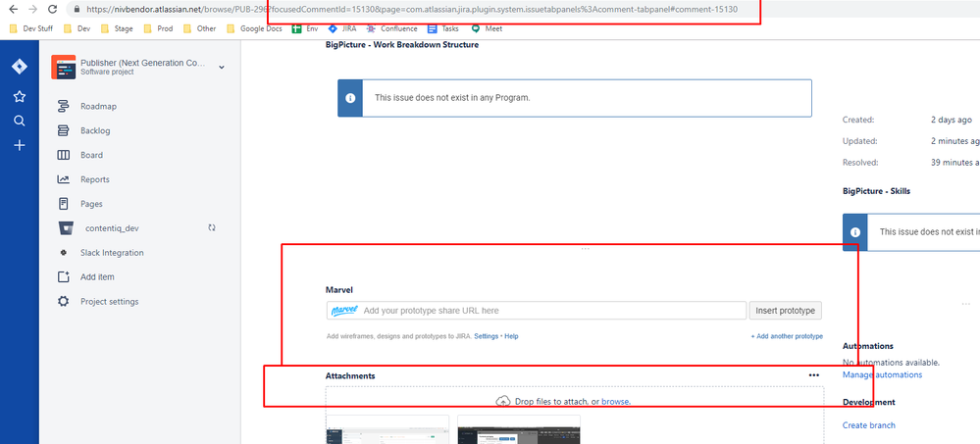The width and height of the screenshot is (980, 444).
Task: Open the Board page
Action: (x=91, y=155)
